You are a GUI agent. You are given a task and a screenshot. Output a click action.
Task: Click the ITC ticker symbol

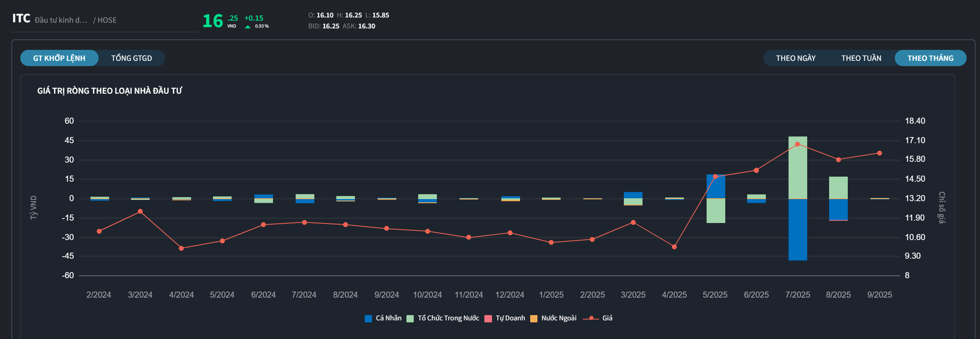pyautogui.click(x=21, y=18)
